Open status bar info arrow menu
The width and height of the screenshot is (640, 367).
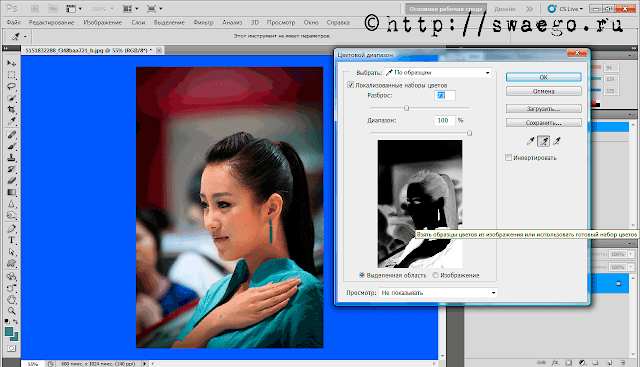pyautogui.click(x=144, y=363)
